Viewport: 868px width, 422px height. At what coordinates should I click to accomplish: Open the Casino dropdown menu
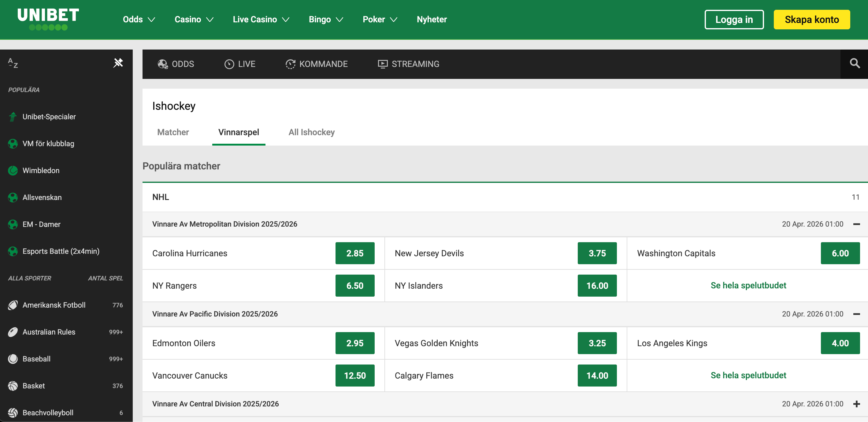pos(194,20)
